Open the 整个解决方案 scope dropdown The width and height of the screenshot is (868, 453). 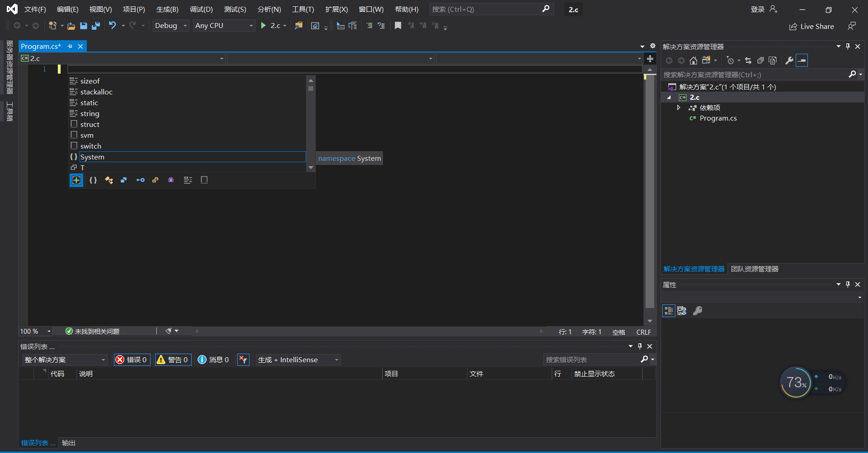[x=65, y=360]
